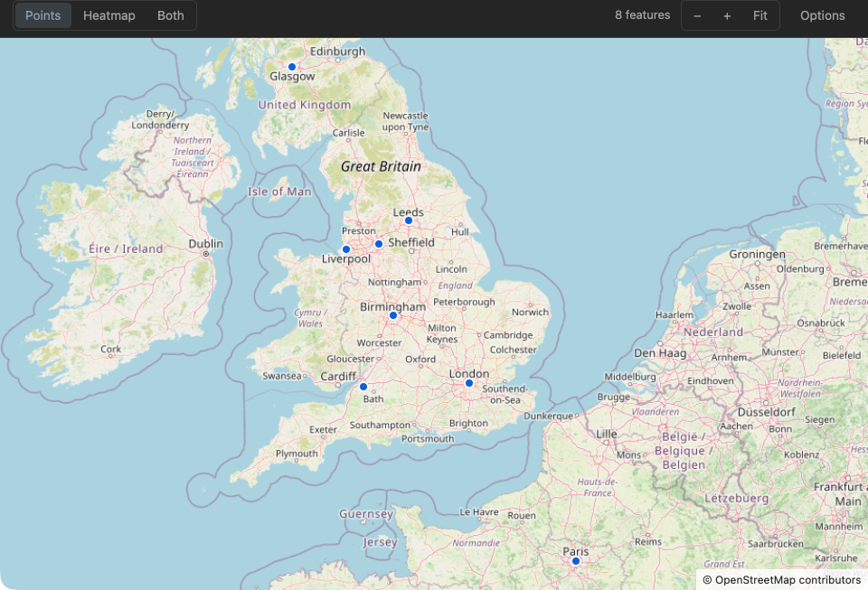Fit map to all features

coord(760,16)
